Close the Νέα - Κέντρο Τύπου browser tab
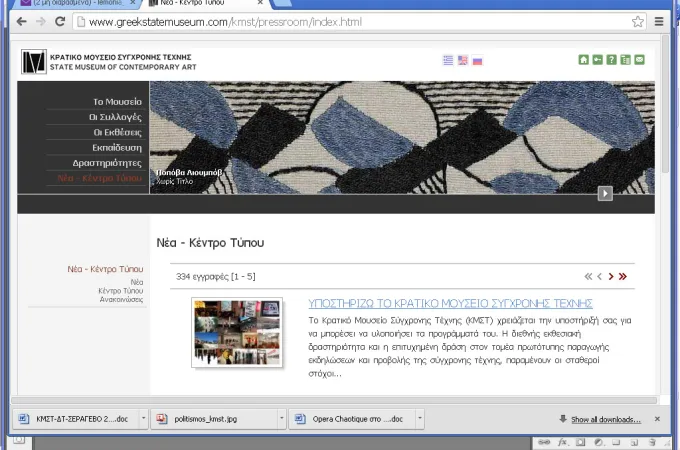This screenshot has height=450, width=680. click(x=260, y=3)
